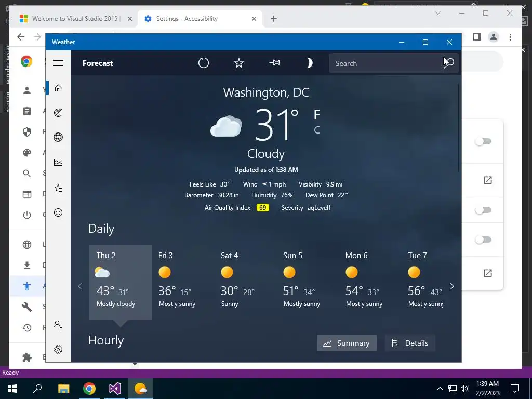The width and height of the screenshot is (532, 399).
Task: Click the Air Quality Index 69 badge
Action: pyautogui.click(x=262, y=208)
